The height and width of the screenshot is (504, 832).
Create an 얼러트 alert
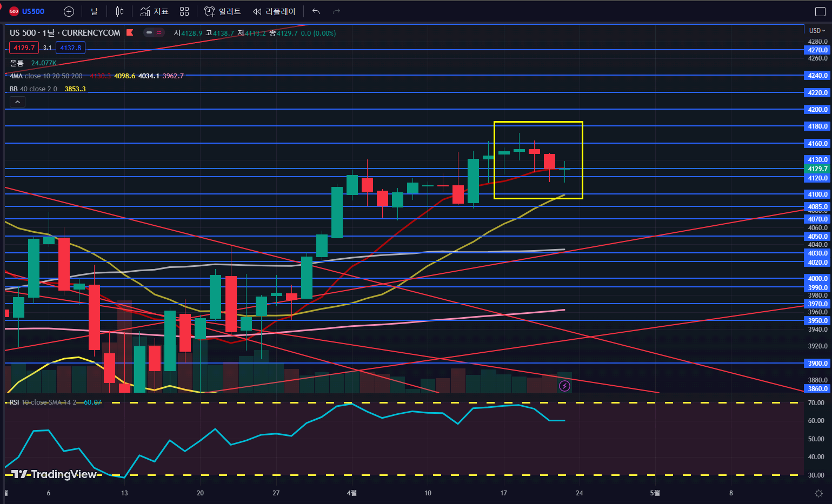point(223,11)
